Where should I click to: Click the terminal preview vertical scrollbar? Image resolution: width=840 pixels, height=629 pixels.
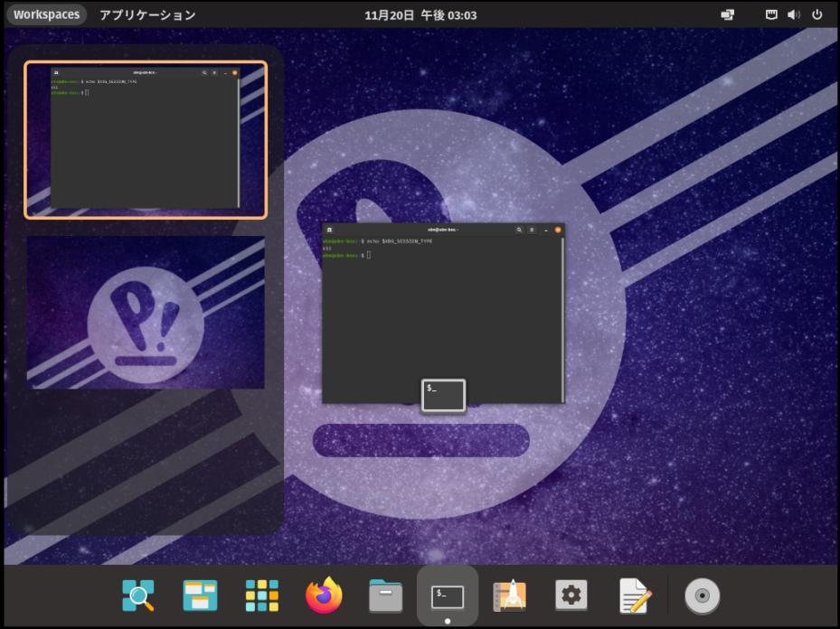point(562,320)
